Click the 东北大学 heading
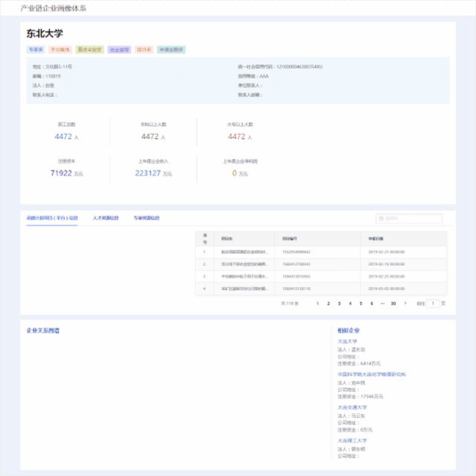The width and height of the screenshot is (476, 476). pyautogui.click(x=44, y=33)
